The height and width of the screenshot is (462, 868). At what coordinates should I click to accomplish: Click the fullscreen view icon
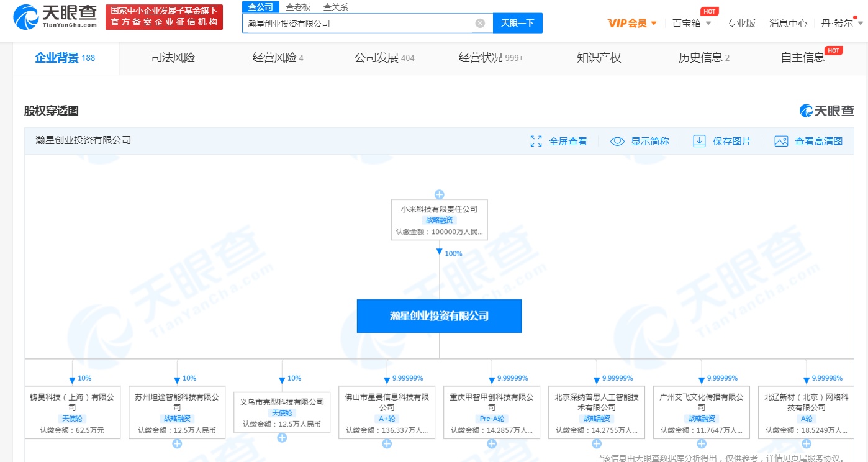click(536, 141)
